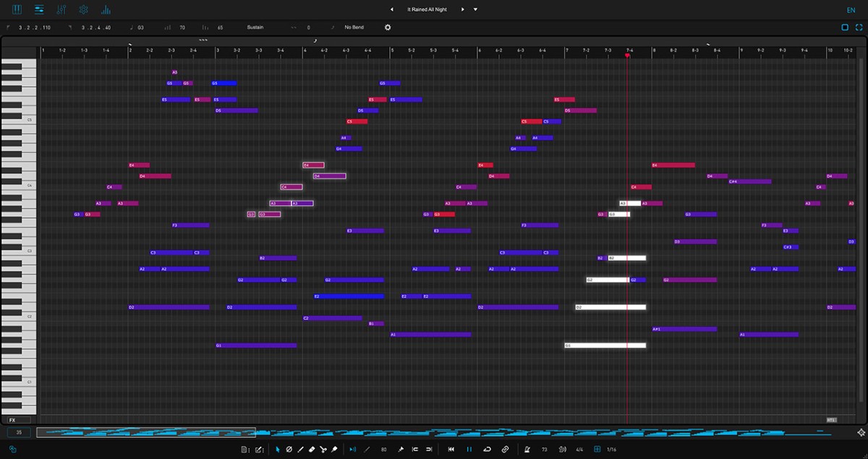Select the eraser tool
The image size is (868, 459).
(x=312, y=450)
